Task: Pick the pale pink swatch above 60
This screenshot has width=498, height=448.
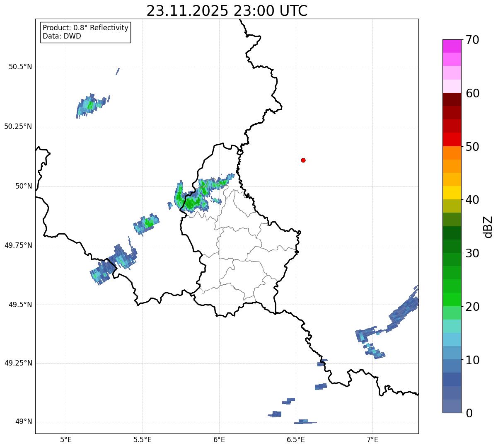Action: [x=452, y=86]
